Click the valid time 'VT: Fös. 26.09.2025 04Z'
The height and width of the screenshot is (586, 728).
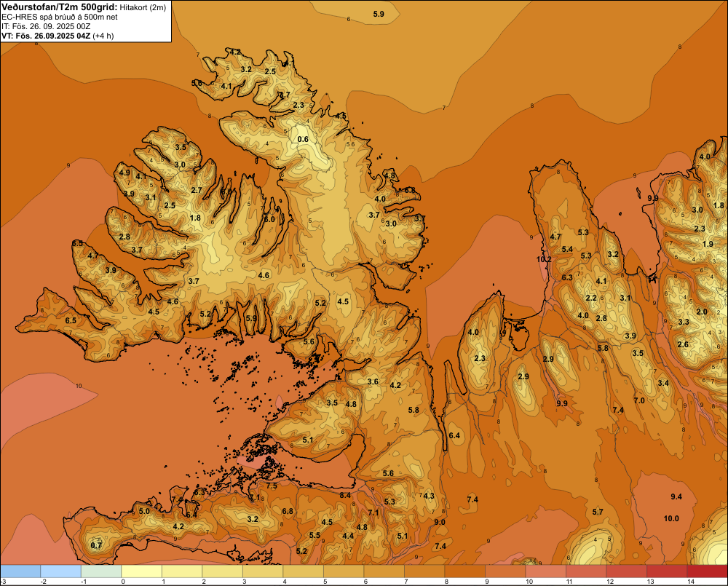[46, 36]
